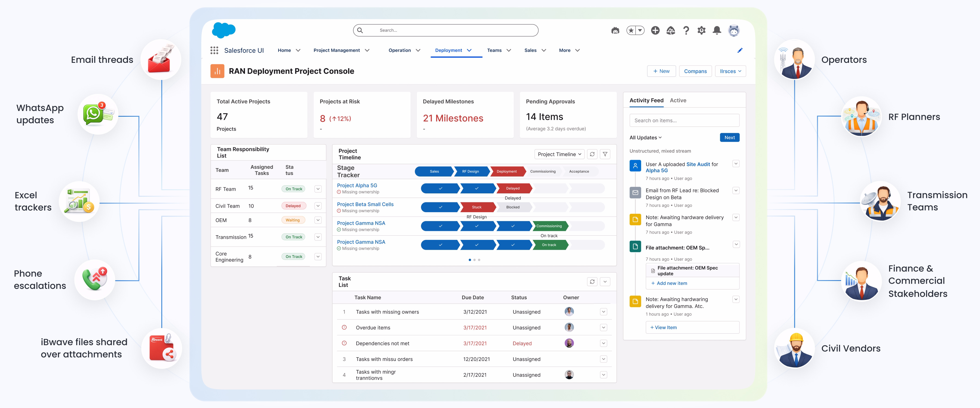Click the View Item button
The height and width of the screenshot is (408, 980).
tap(692, 327)
